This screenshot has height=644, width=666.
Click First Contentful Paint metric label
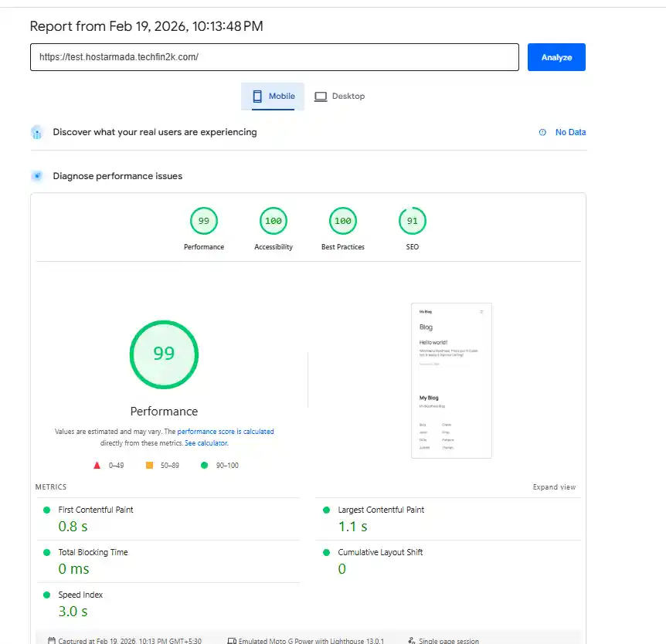point(96,510)
